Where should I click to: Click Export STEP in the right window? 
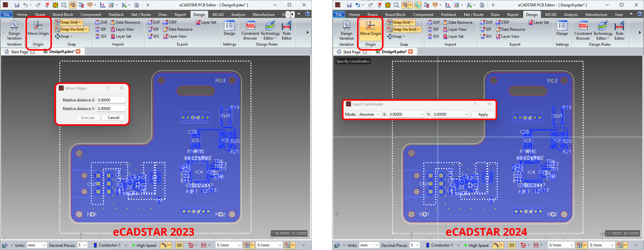[502, 23]
